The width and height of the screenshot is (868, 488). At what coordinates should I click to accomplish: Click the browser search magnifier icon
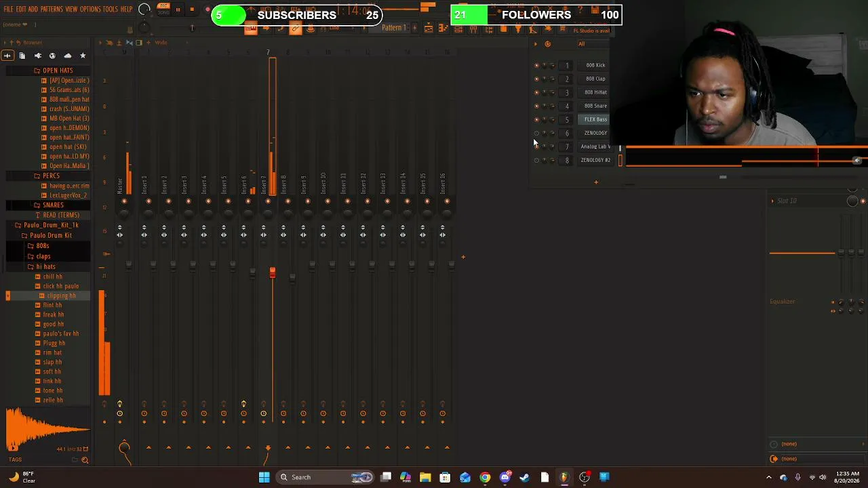[85, 460]
